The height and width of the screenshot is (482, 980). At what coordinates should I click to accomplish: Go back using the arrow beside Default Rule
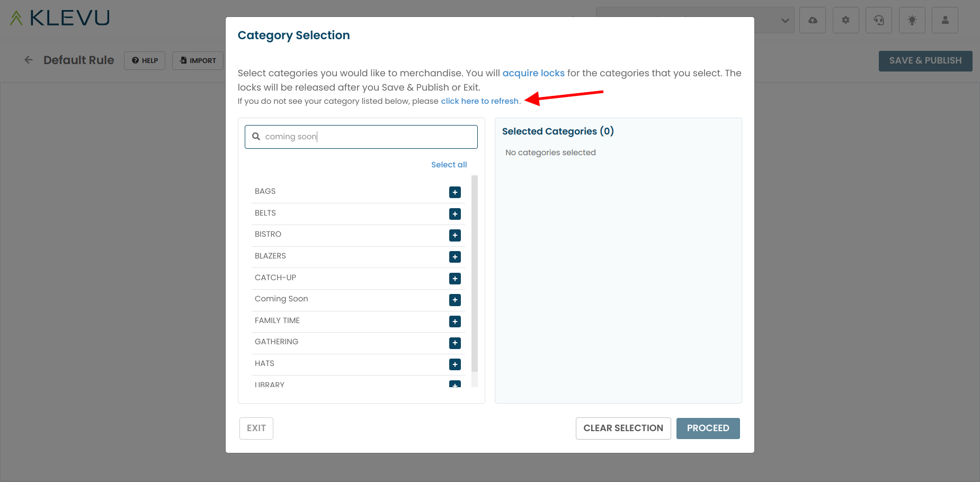pyautogui.click(x=29, y=60)
